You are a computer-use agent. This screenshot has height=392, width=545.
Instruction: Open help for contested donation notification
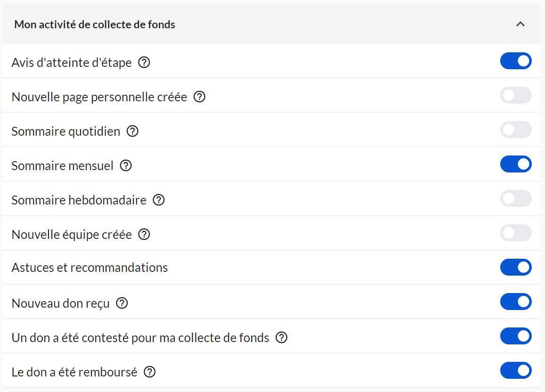click(281, 337)
